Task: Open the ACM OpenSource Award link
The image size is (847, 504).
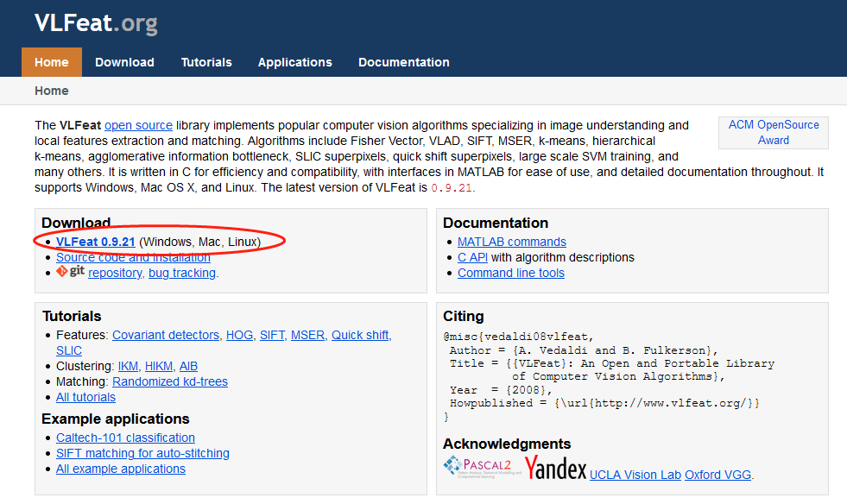Action: pos(774,132)
